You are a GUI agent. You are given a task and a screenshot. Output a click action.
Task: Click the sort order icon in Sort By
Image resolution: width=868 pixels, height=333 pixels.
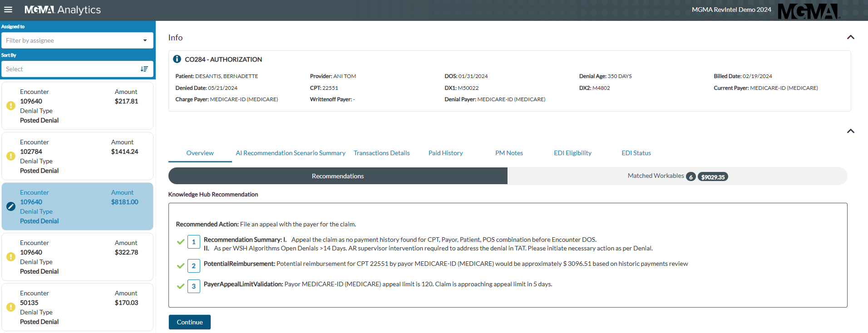144,69
